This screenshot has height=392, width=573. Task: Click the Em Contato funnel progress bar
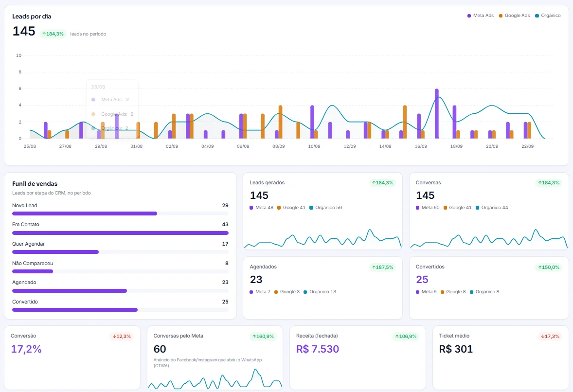coord(120,232)
